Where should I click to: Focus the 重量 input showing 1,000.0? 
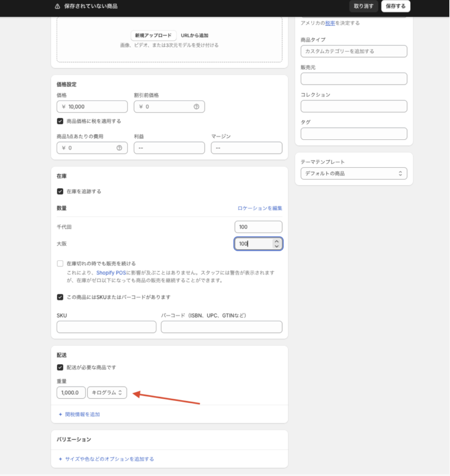click(71, 392)
